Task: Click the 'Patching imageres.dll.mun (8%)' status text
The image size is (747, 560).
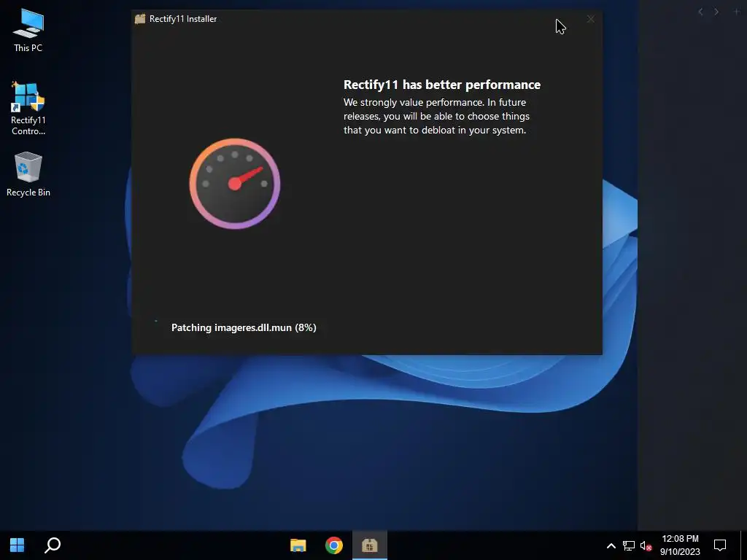Action: pos(244,327)
